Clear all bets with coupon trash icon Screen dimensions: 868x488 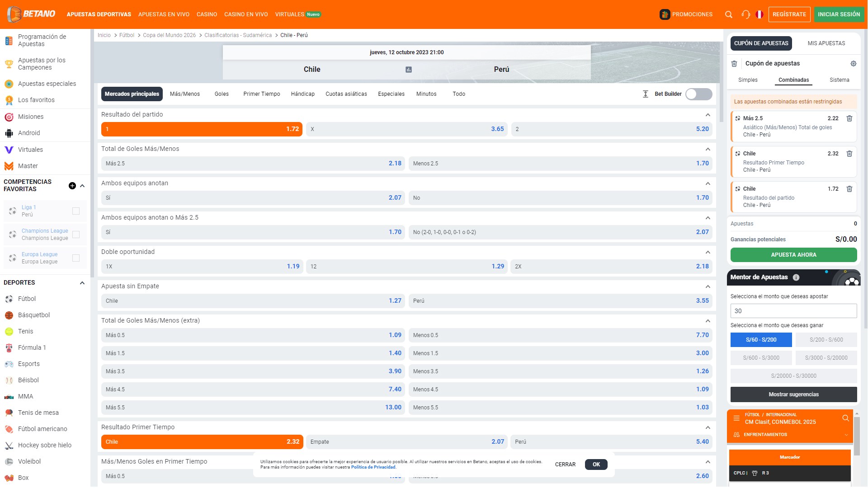click(734, 64)
